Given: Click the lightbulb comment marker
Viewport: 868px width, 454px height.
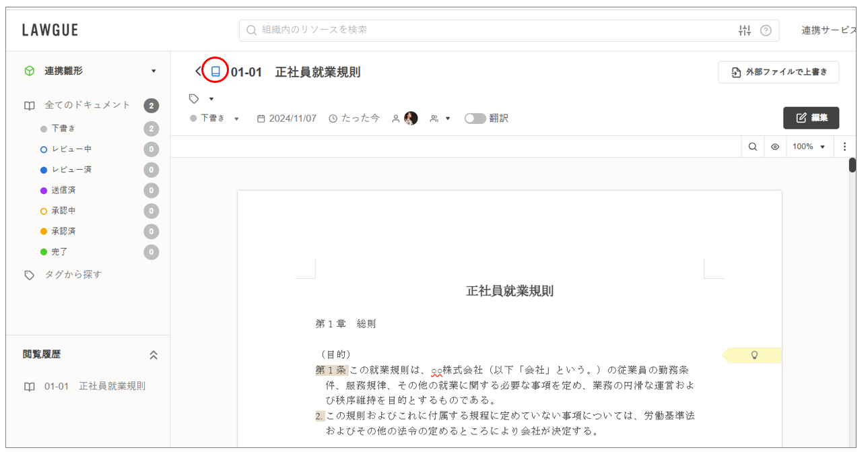Looking at the screenshot, I should 754,355.
